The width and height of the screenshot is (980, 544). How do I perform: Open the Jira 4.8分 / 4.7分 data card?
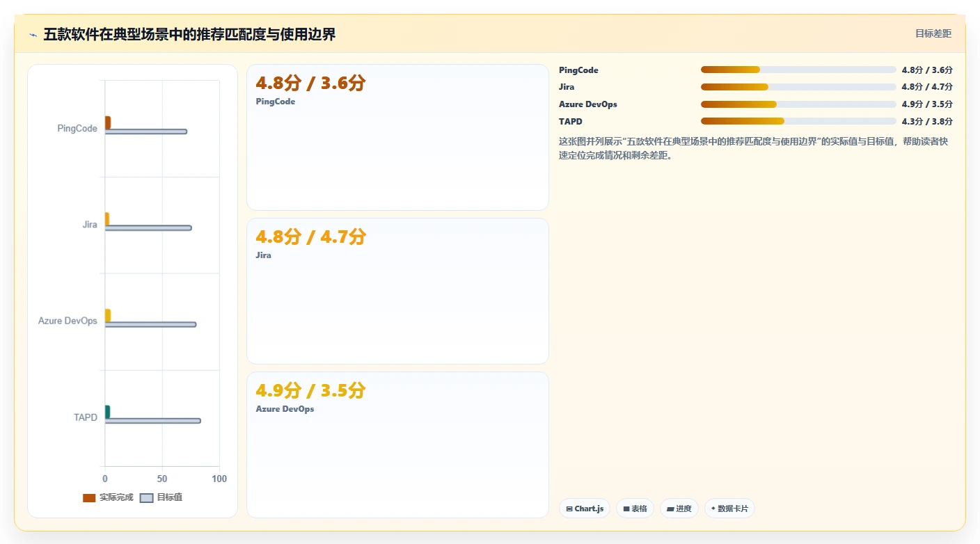397,291
